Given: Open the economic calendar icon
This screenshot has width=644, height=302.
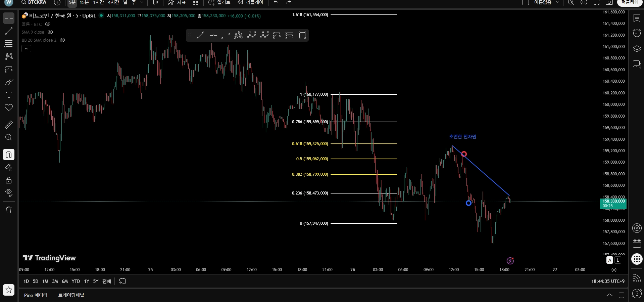Looking at the screenshot, I should [x=637, y=243].
